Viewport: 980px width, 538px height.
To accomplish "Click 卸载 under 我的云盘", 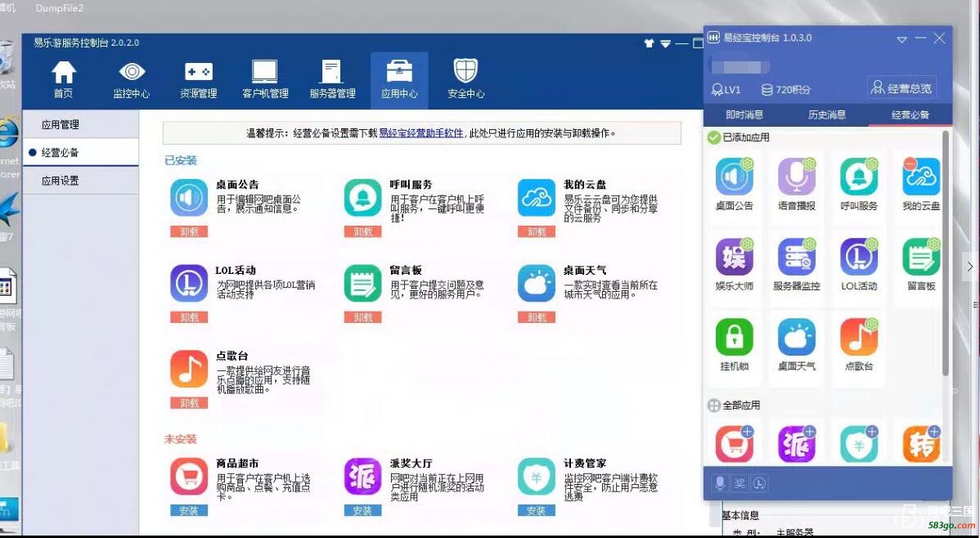I will [537, 232].
